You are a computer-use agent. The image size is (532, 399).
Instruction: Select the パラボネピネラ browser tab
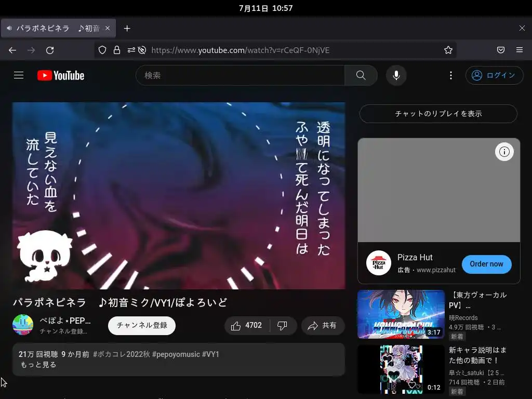[58, 28]
